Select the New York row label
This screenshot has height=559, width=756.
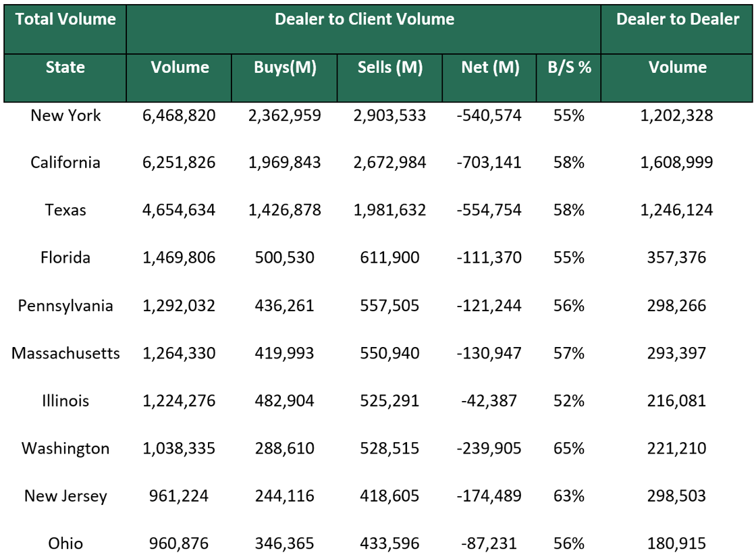pos(65,115)
